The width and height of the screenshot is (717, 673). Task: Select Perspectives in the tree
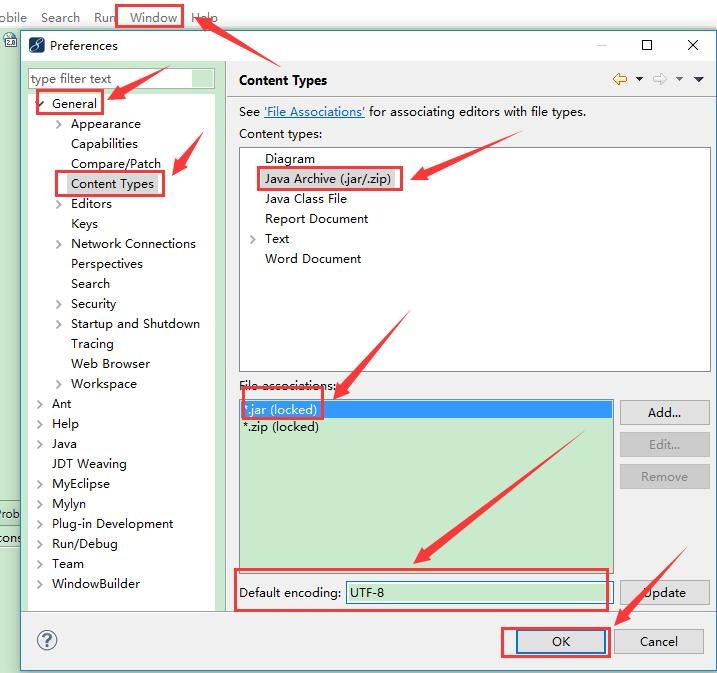107,264
